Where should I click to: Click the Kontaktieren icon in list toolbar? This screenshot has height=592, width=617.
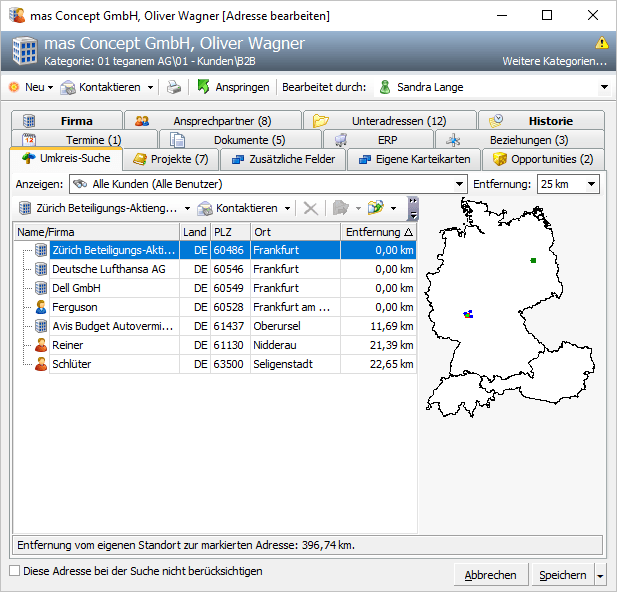205,208
